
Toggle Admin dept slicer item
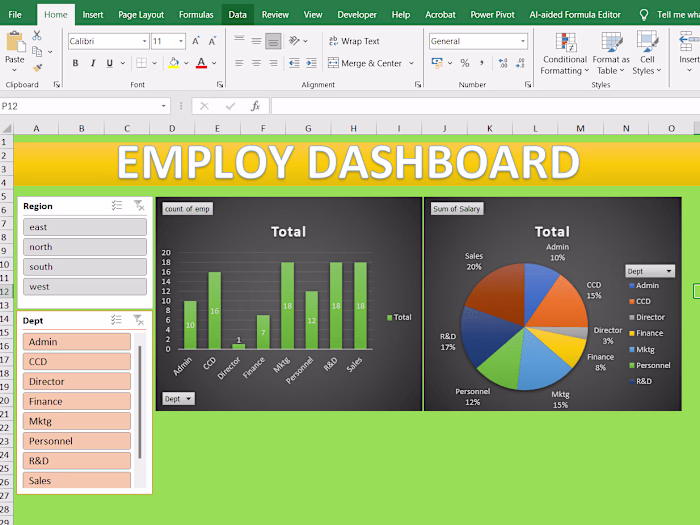(x=77, y=342)
